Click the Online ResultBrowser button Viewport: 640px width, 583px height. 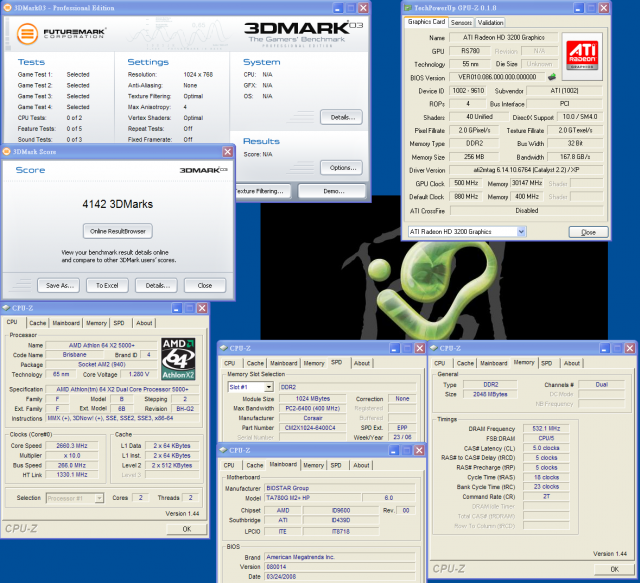pos(118,231)
